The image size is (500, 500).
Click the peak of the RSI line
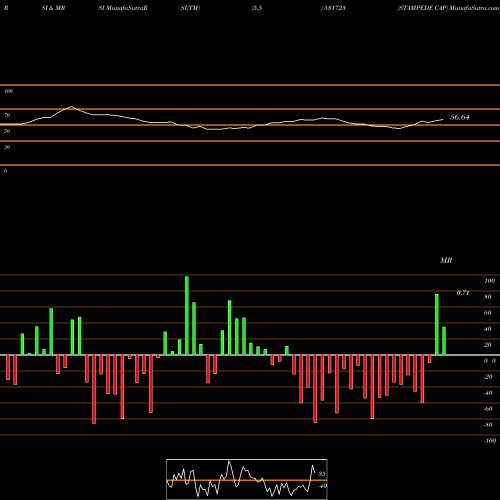click(x=71, y=107)
